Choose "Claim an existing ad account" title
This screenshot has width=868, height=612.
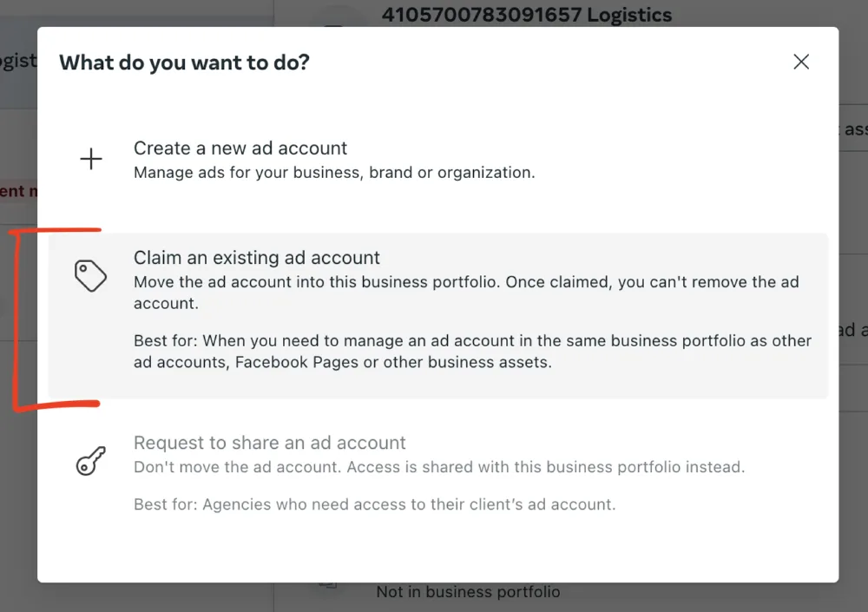tap(257, 258)
